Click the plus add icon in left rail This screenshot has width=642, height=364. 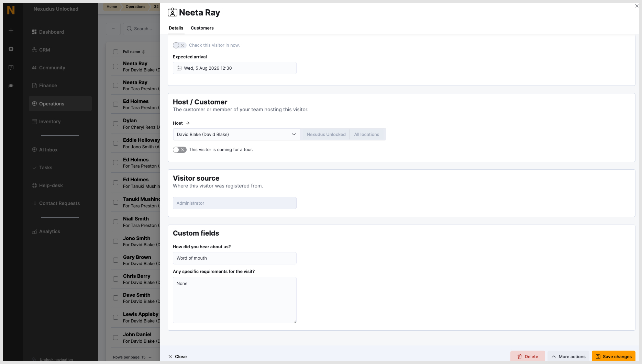11,30
